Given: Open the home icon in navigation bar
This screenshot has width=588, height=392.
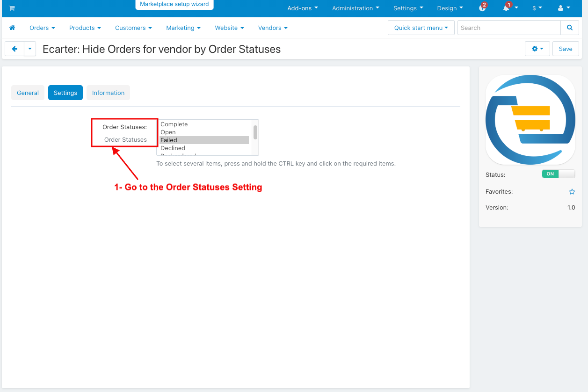Looking at the screenshot, I should 12,28.
